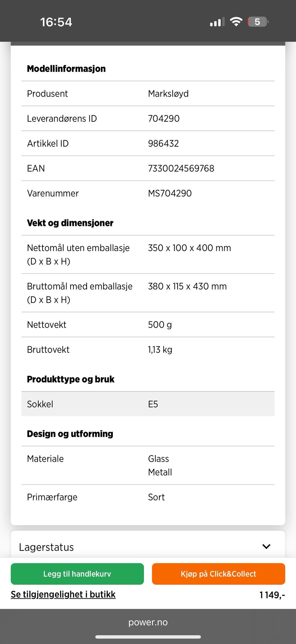Tap the Vekt og dimensjoner heading
296x644 pixels.
[70, 223]
